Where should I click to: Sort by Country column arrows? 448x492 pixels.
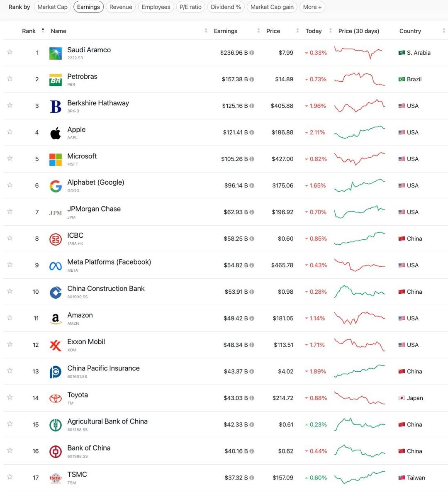coord(443,30)
